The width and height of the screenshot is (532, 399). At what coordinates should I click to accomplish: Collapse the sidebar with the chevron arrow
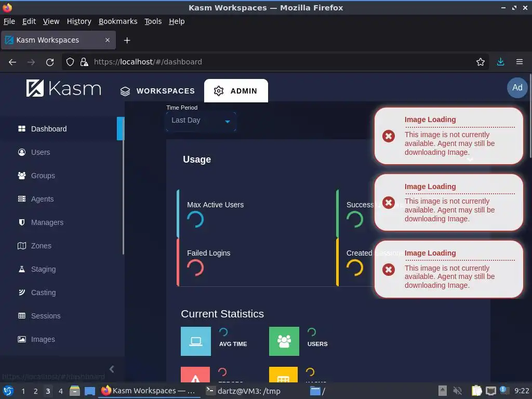click(x=112, y=369)
